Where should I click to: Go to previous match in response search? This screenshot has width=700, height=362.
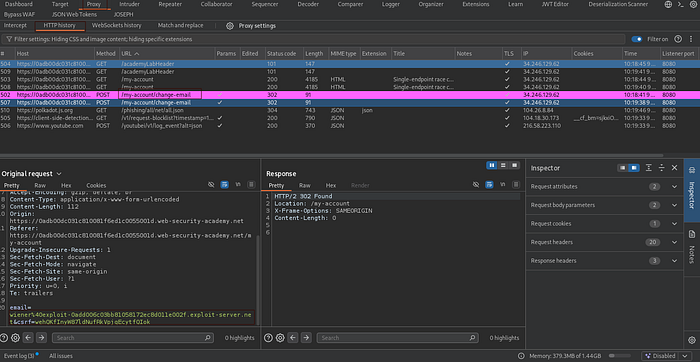[293, 338]
